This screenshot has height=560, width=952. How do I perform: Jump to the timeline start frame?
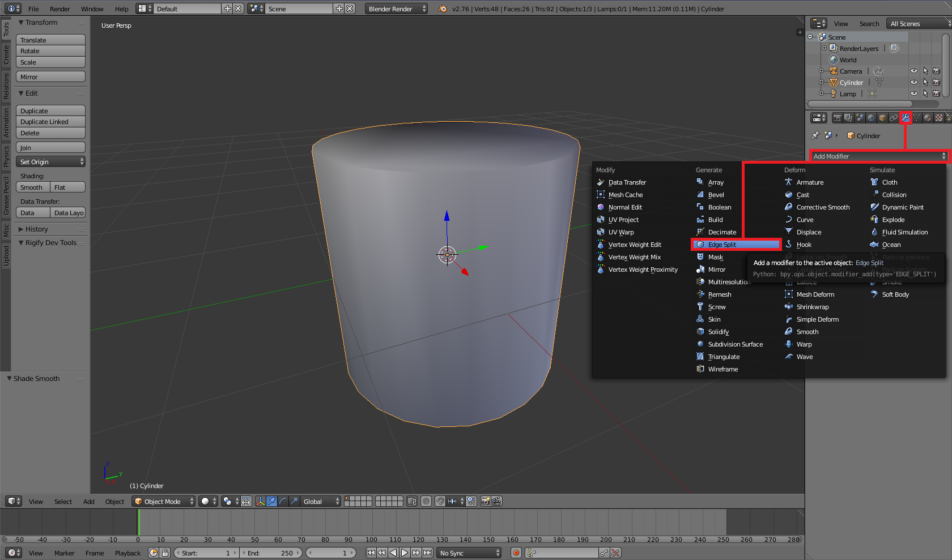pos(371,553)
